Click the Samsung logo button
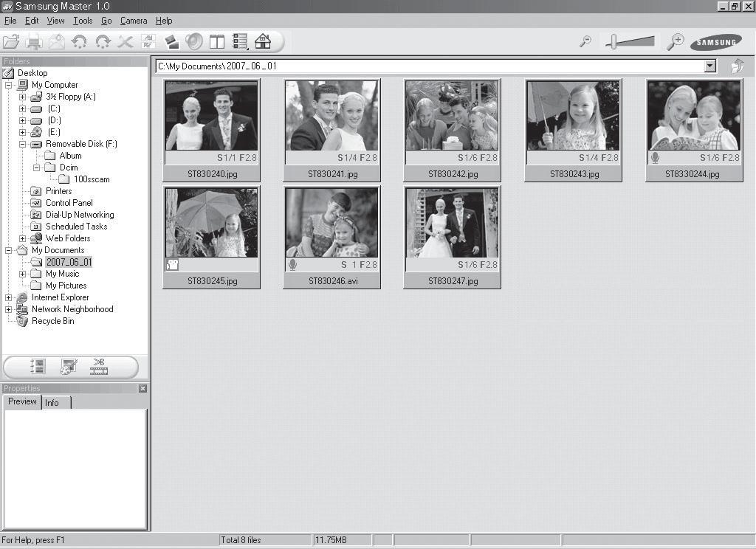756x549 pixels. pos(716,42)
